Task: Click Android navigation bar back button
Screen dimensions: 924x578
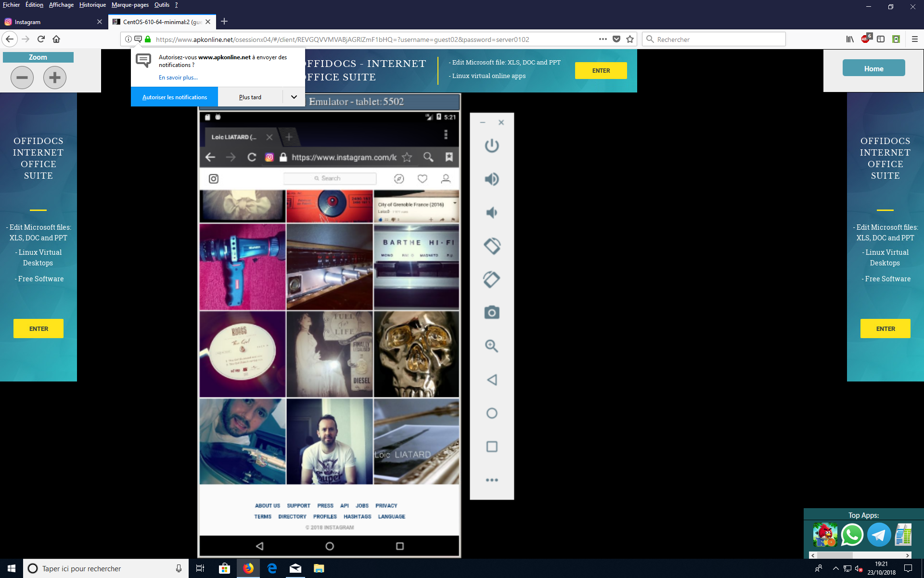Action: point(260,546)
